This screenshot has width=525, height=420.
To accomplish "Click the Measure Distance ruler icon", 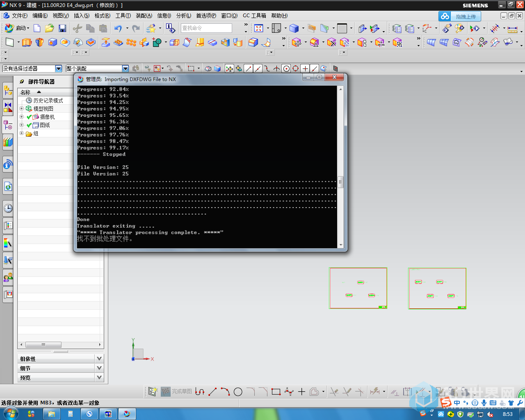I will [513, 29].
